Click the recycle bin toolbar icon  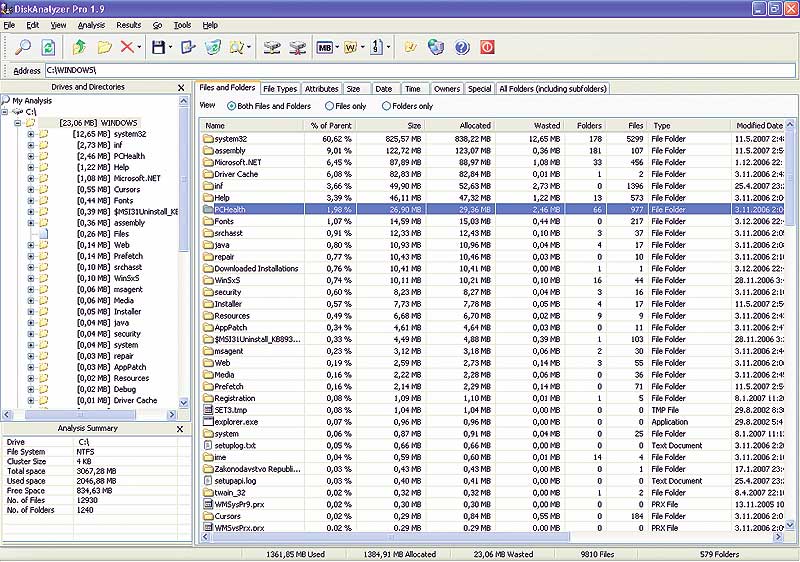pyautogui.click(x=213, y=47)
